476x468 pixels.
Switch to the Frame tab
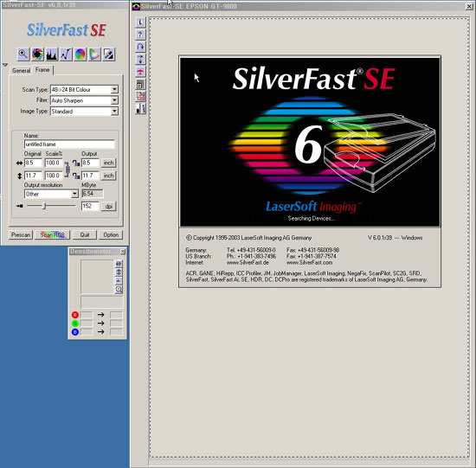(42, 70)
